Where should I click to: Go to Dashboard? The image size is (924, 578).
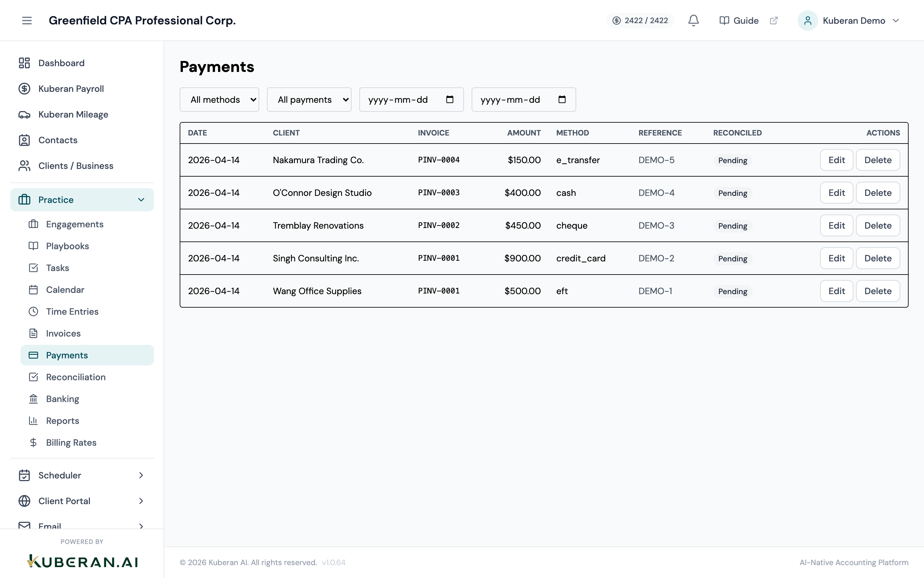coord(82,63)
